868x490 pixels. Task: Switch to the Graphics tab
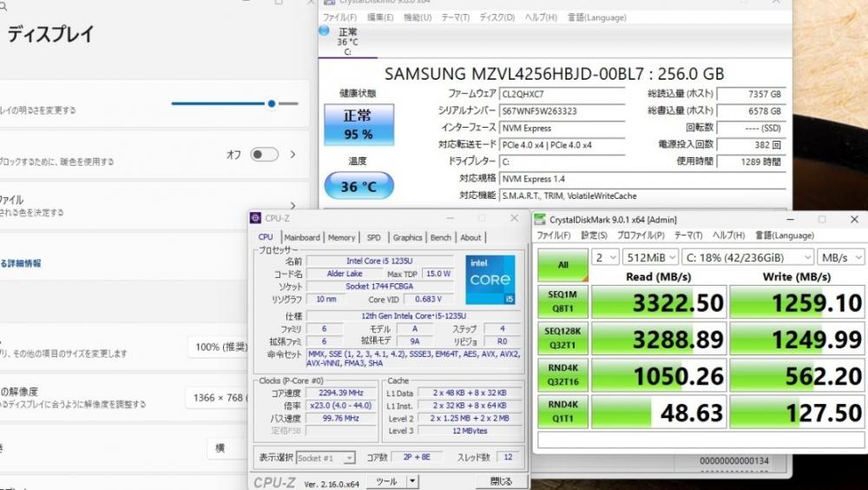407,237
